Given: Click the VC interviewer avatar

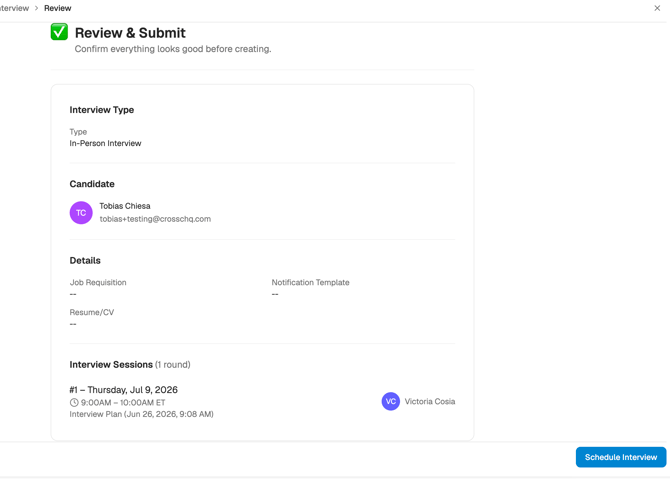Looking at the screenshot, I should click(x=391, y=401).
